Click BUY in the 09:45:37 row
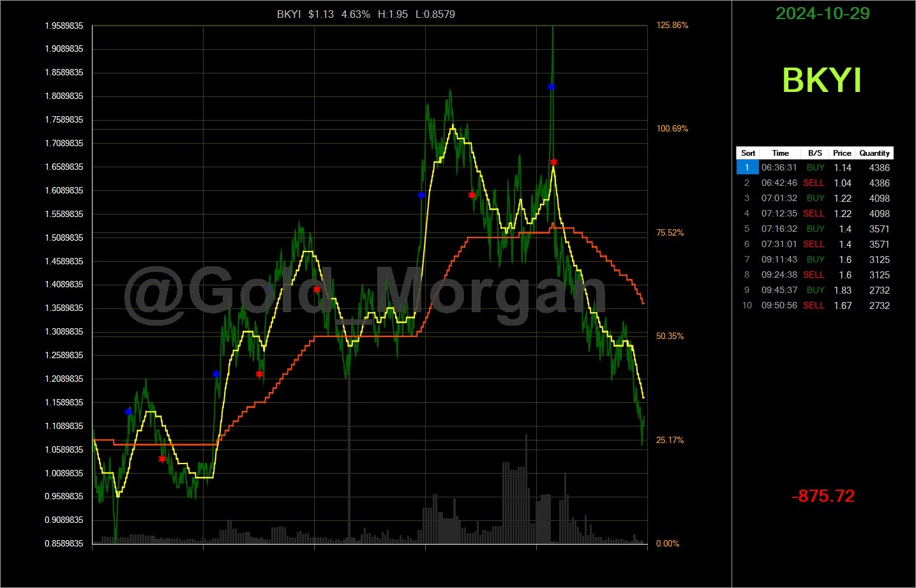 [x=816, y=290]
